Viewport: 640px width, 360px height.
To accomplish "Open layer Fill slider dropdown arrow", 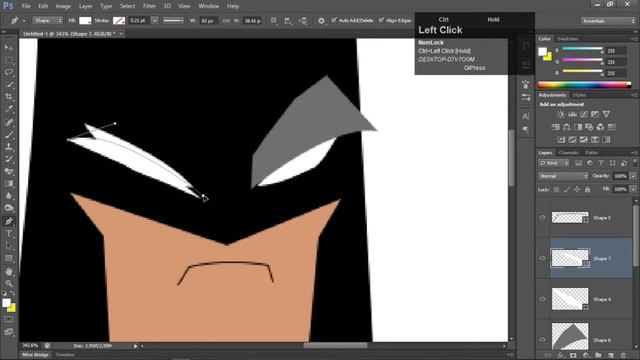I will (633, 189).
